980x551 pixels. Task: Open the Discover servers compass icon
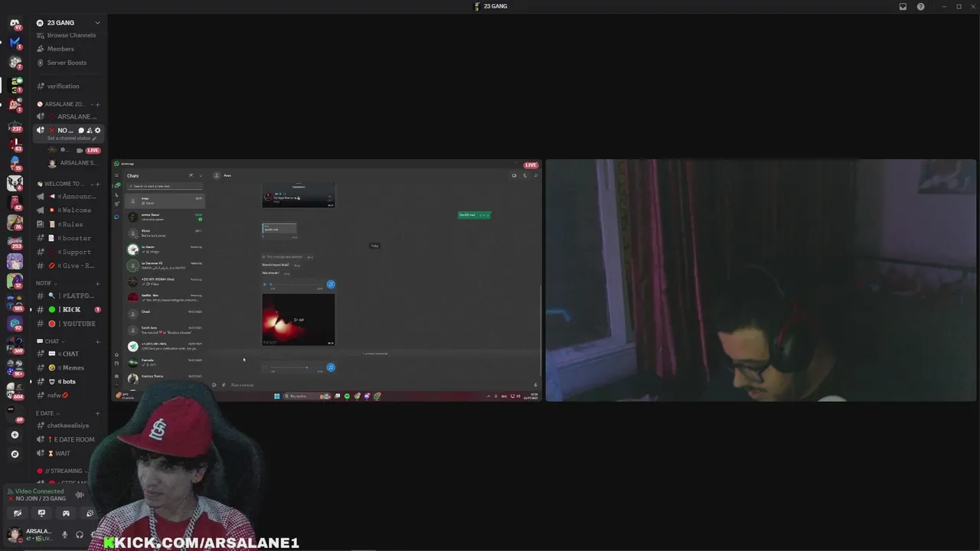pos(15,454)
